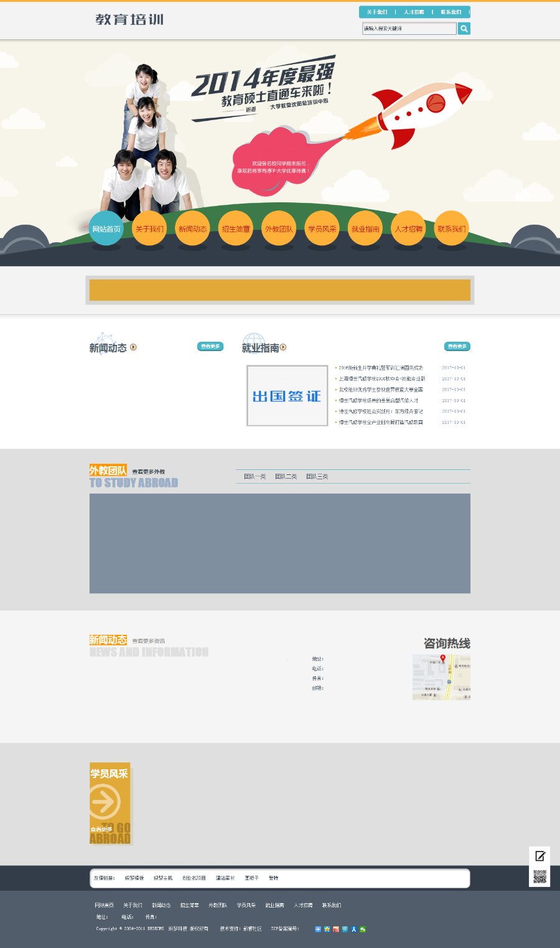Click 查看更多 button in the 新闻动态 section
This screenshot has width=560, height=948.
coord(210,346)
